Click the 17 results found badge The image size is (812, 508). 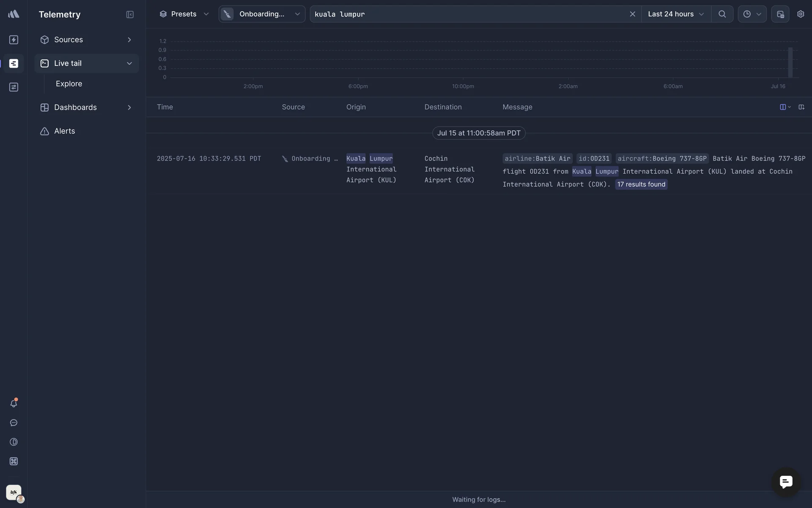pos(641,185)
